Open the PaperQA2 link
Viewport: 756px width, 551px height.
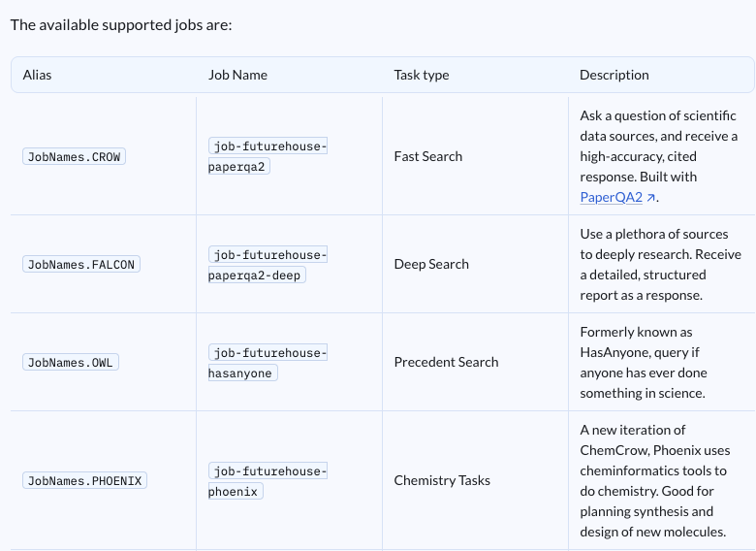[612, 197]
